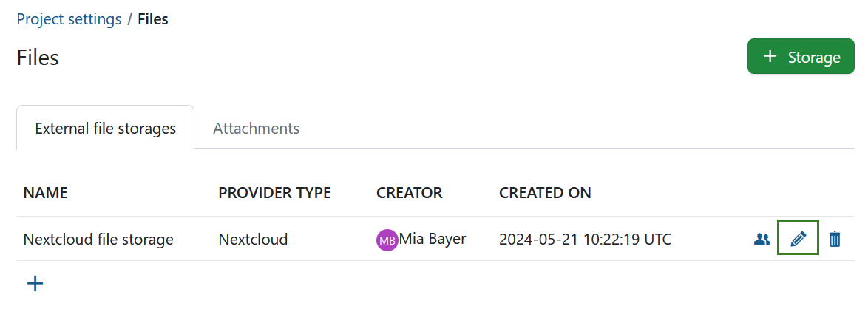Edit the Nextcloud file storage
This screenshot has height=309, width=868.
click(798, 240)
